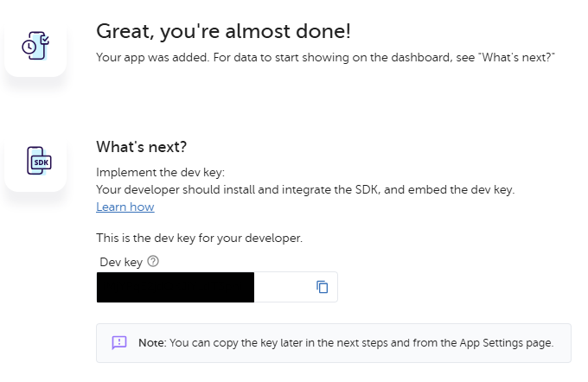Click the phone with clock icon
The height and width of the screenshot is (382, 588).
(35, 46)
